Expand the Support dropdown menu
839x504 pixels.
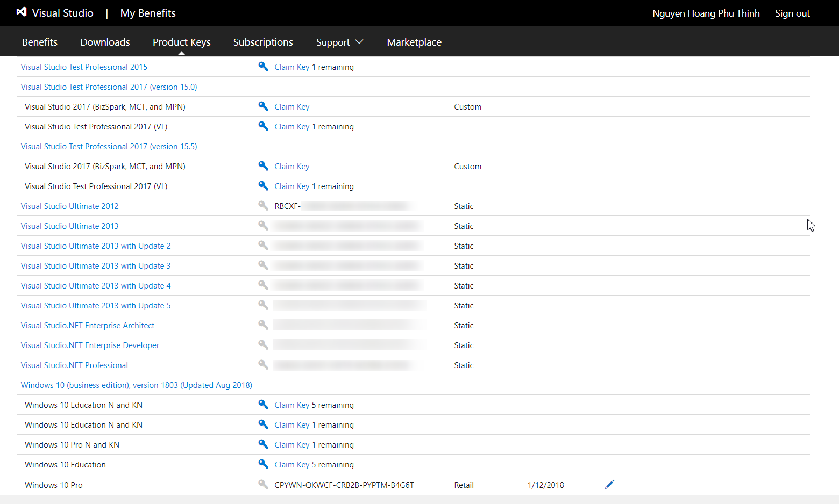point(340,42)
